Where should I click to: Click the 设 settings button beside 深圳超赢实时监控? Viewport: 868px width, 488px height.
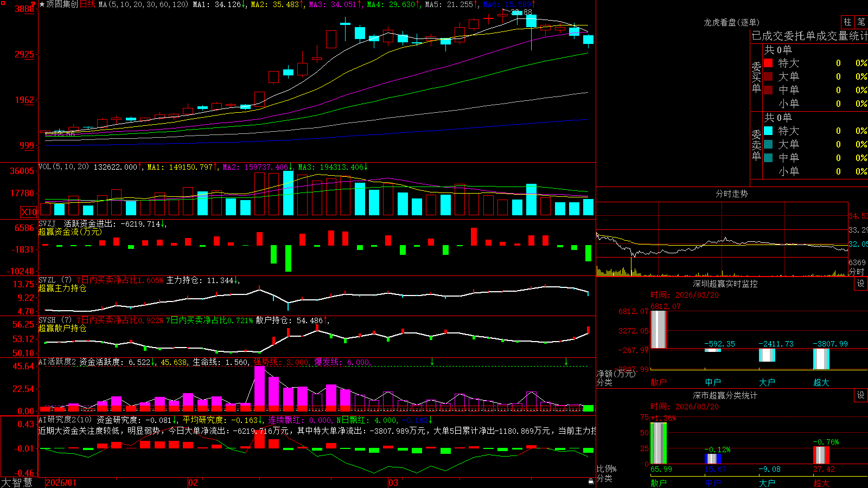coord(861,284)
